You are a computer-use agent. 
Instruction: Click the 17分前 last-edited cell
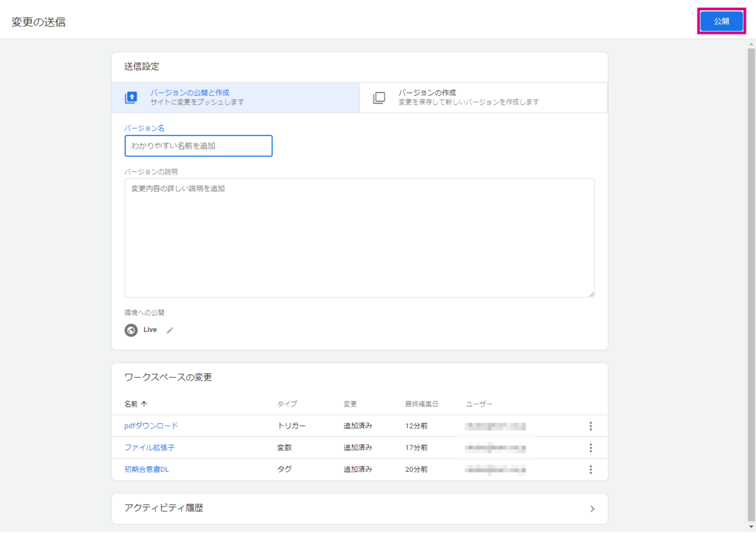pos(416,448)
